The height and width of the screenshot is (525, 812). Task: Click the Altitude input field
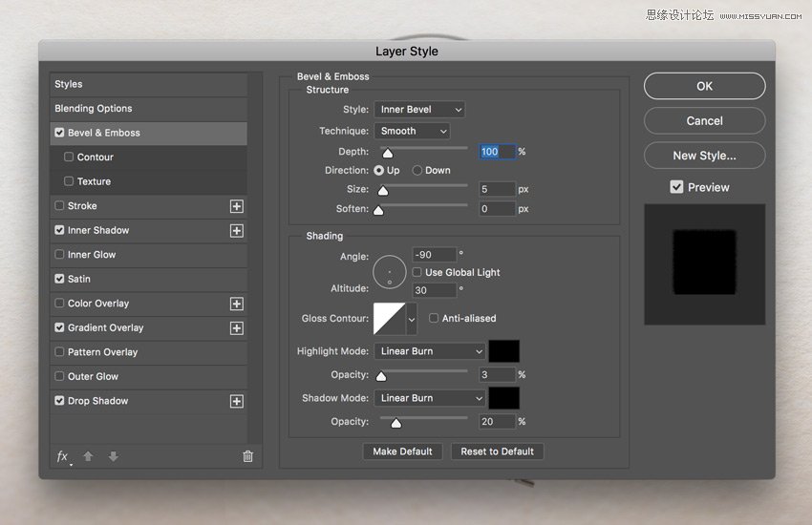[x=434, y=290]
